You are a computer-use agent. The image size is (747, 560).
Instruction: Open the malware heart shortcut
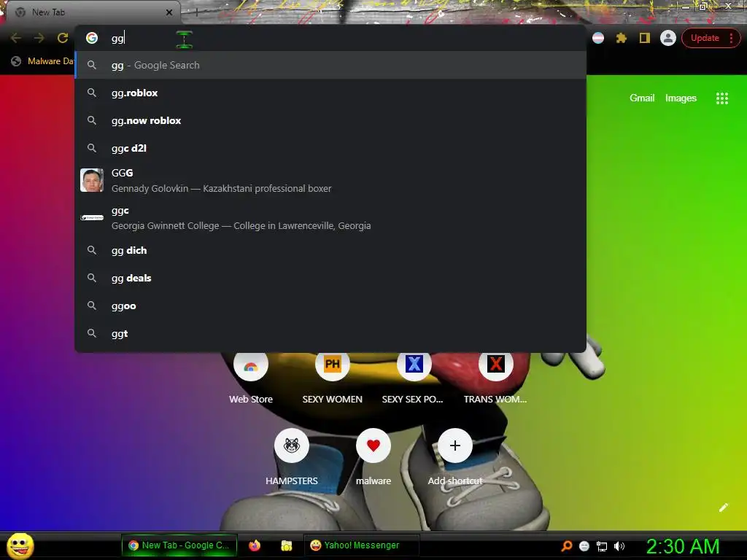click(x=373, y=457)
